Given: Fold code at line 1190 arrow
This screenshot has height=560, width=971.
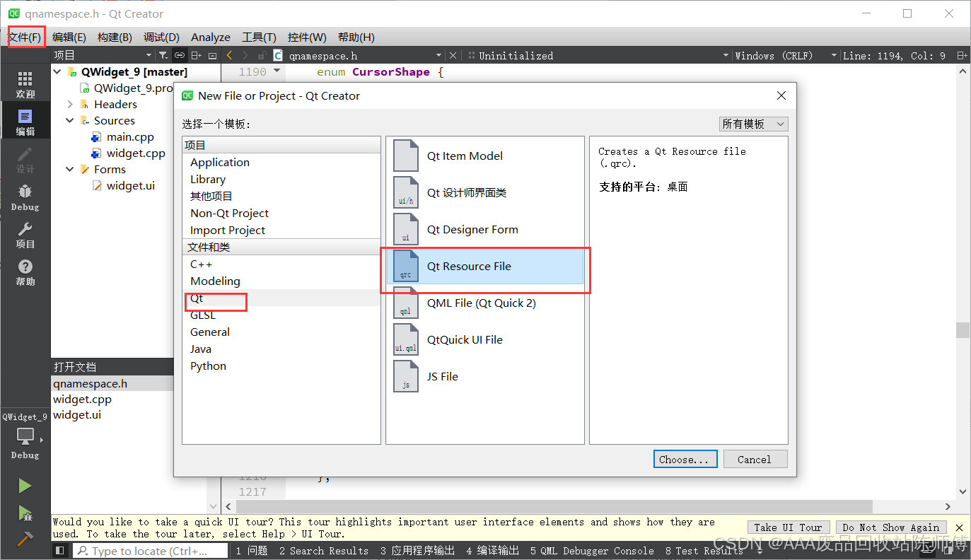Looking at the screenshot, I should click(x=277, y=71).
